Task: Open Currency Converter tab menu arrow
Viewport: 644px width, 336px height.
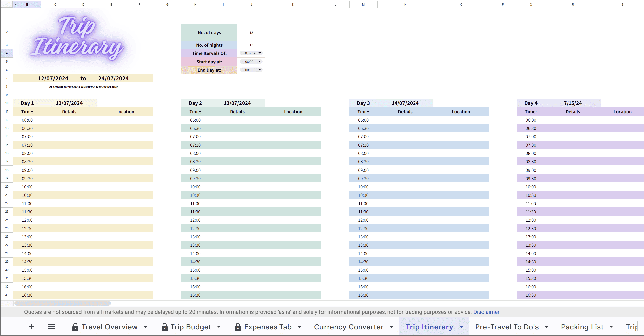Action: coord(391,327)
